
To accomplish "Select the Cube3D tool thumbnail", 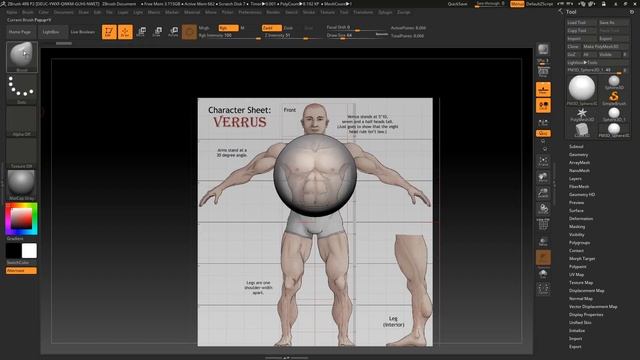I will pyautogui.click(x=582, y=130).
